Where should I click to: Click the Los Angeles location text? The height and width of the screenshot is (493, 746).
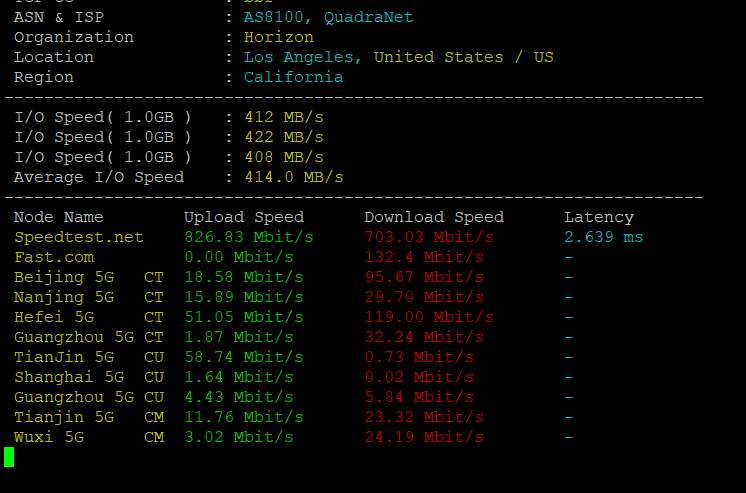[x=304, y=57]
